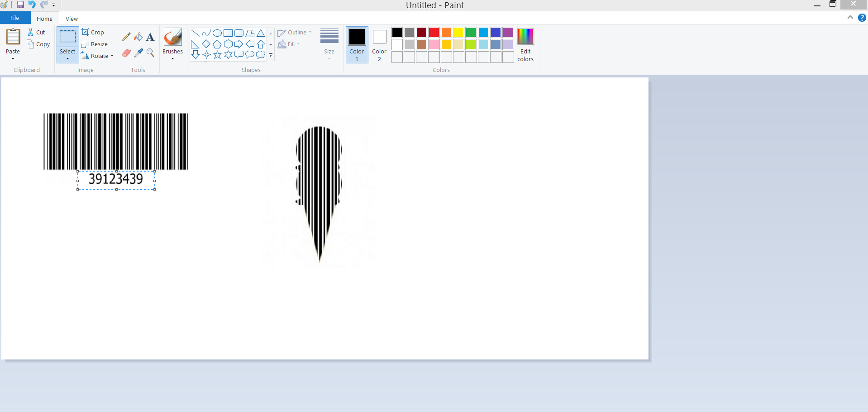Activate Color 2 background selector
Image resolution: width=868 pixels, height=412 pixels.
click(x=379, y=44)
